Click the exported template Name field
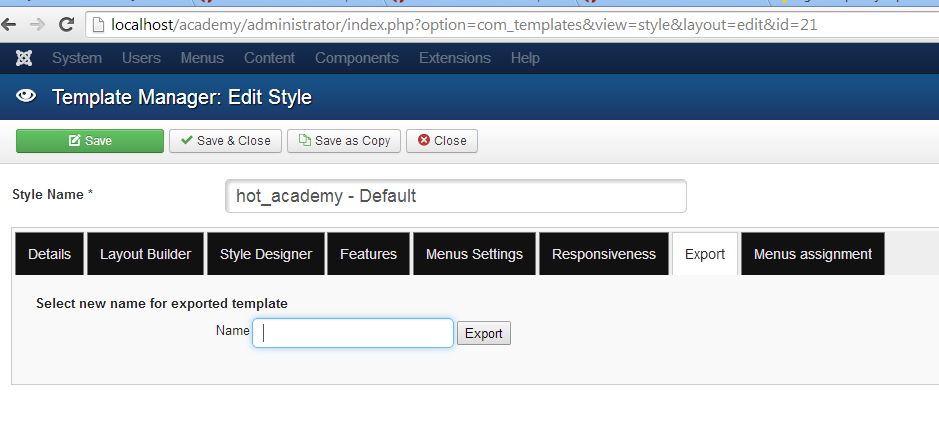Viewport: 939px width, 429px height. tap(353, 333)
